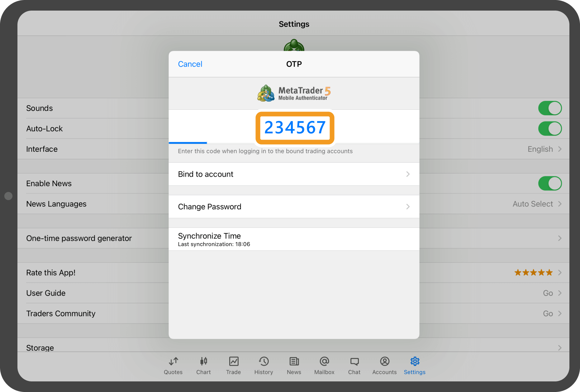580x392 pixels.
Task: Toggle the Sounds switch off
Action: pos(550,108)
